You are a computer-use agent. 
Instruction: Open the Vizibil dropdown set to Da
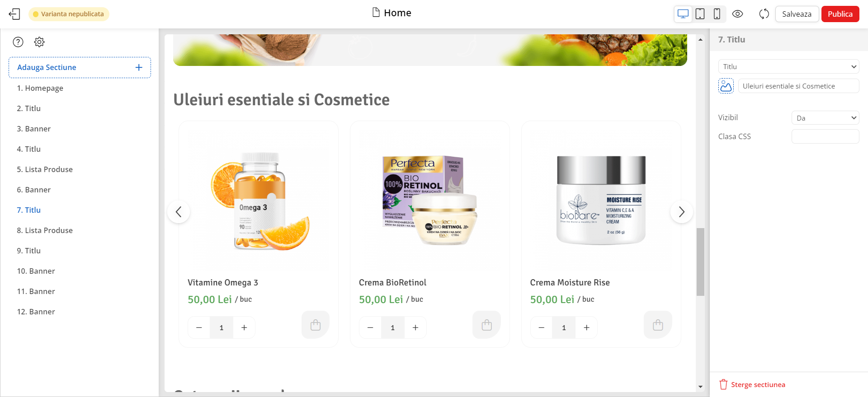[x=825, y=118]
